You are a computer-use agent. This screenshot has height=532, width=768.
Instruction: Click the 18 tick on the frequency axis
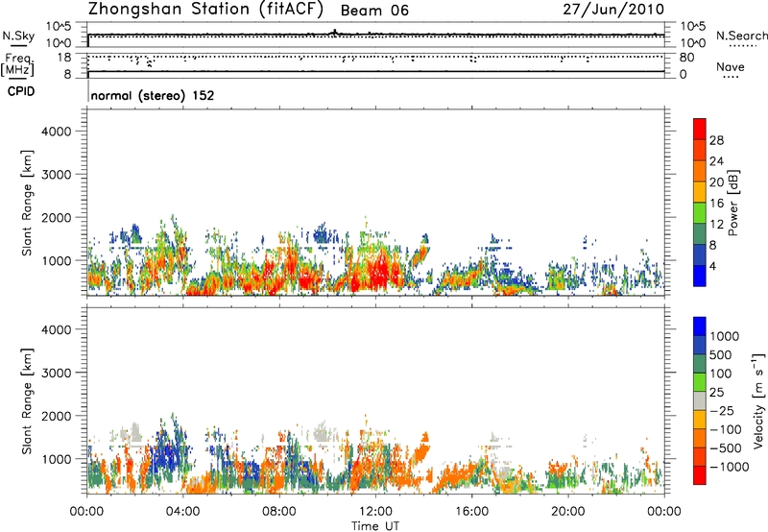tap(64, 58)
